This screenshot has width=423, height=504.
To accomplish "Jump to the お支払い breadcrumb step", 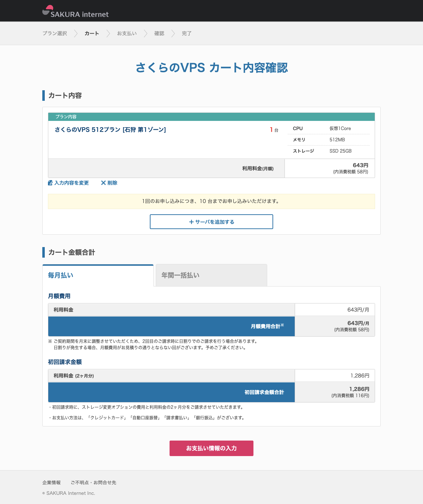I will tap(127, 33).
